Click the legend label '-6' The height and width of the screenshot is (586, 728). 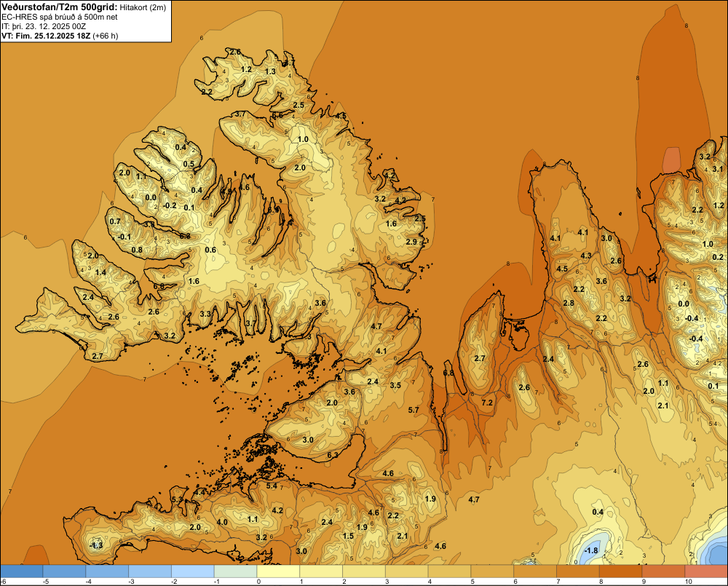click(3, 582)
